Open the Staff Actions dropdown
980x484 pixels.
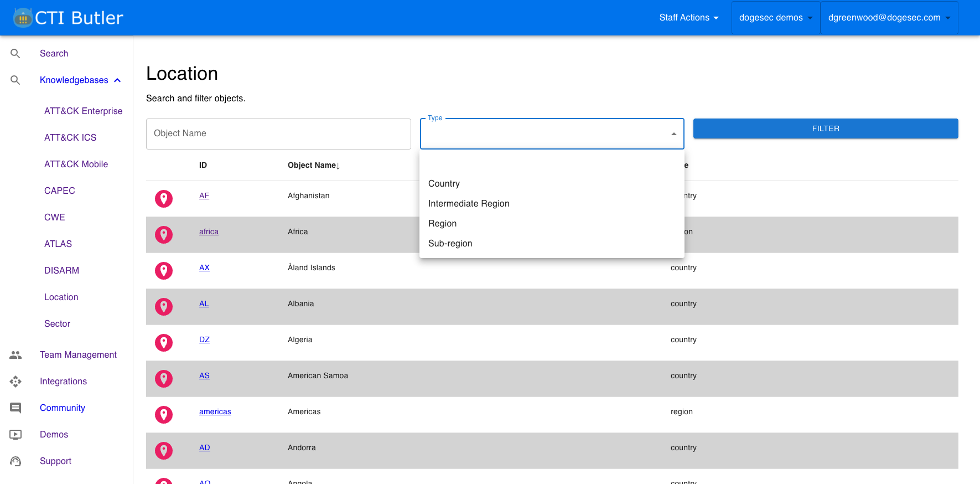click(x=688, y=18)
